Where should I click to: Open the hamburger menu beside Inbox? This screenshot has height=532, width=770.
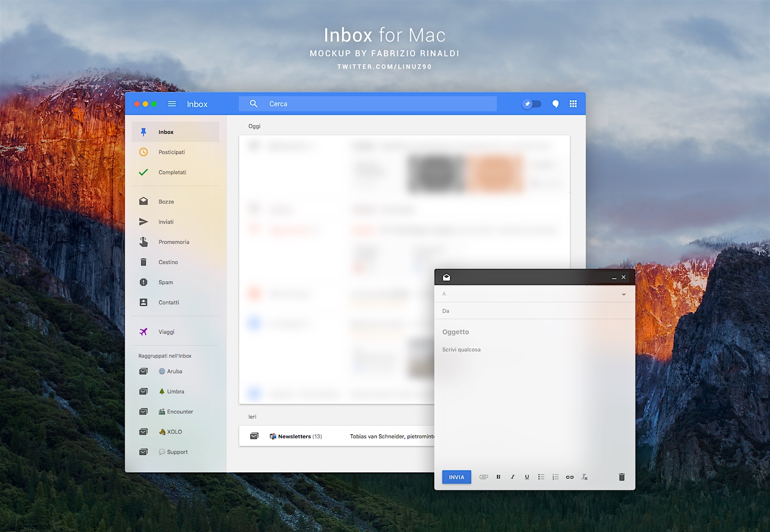click(172, 104)
